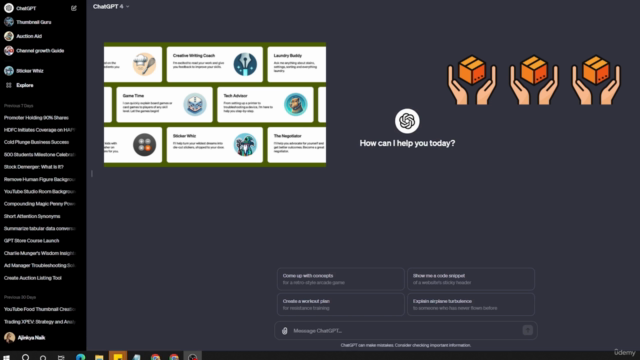
Task: Open the Sticker Whiz GPT in sidebar
Action: [x=24, y=71]
